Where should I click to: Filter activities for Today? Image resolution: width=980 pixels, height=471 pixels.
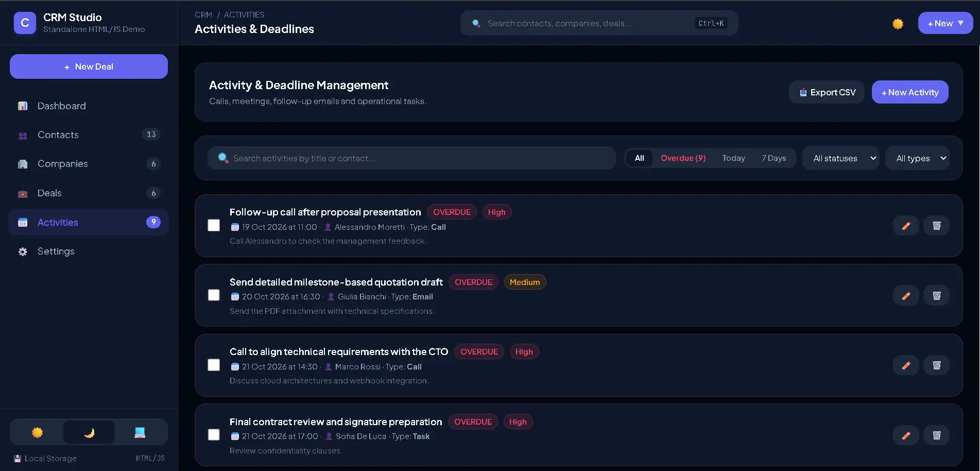click(x=733, y=158)
